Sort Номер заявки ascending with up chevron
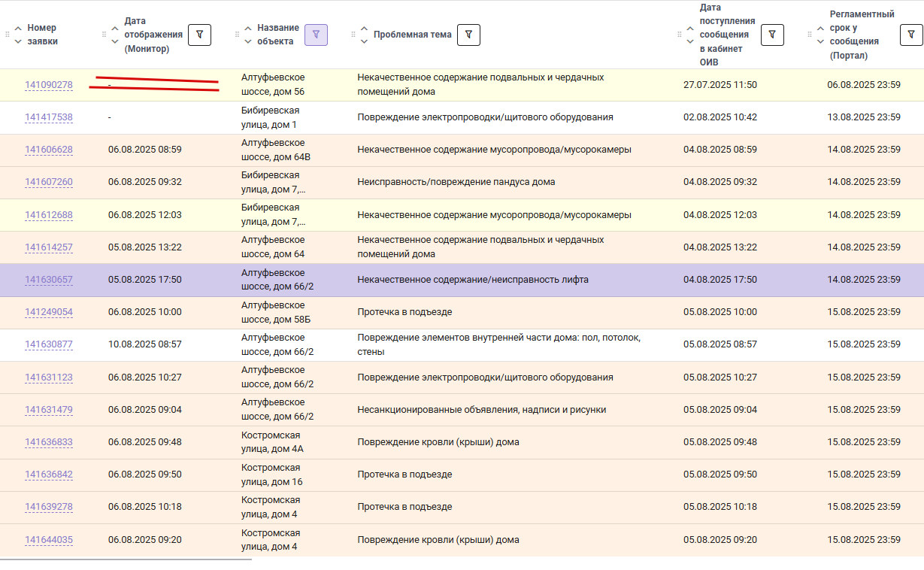This screenshot has width=924, height=570. [x=19, y=29]
